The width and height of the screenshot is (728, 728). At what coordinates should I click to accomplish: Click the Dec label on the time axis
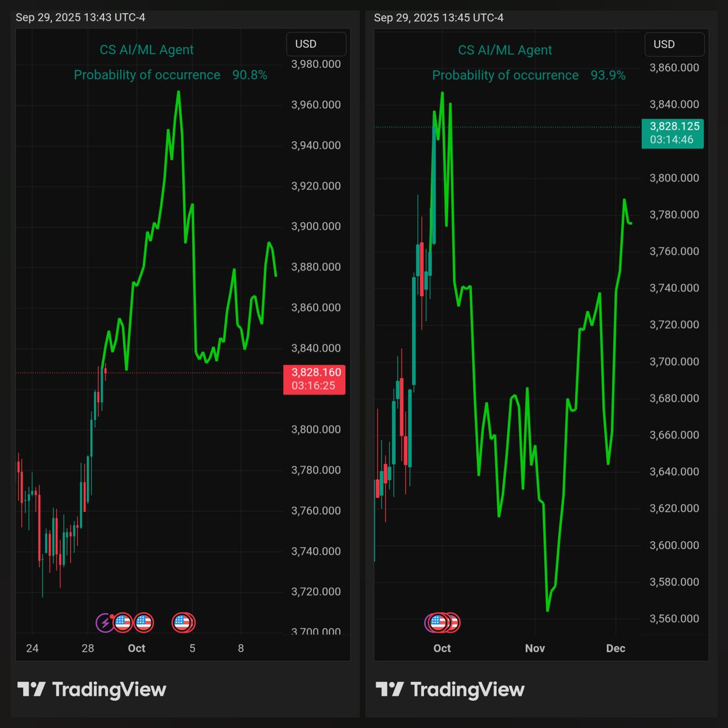616,649
